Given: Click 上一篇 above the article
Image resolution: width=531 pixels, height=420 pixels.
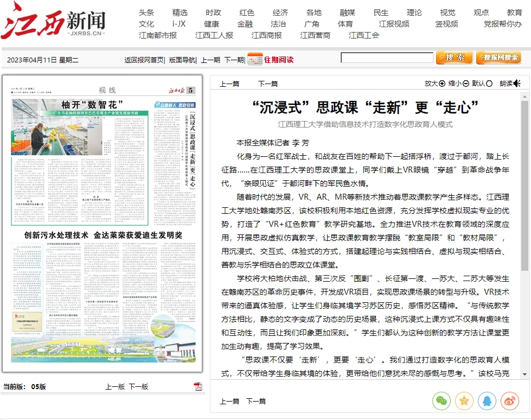Looking at the screenshot, I should click(x=229, y=84).
